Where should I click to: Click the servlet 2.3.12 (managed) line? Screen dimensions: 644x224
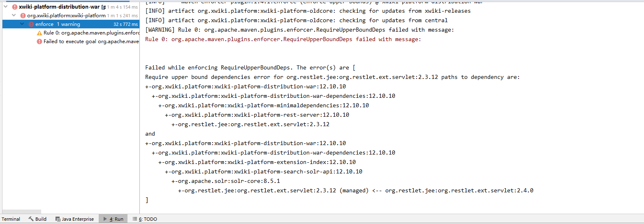355,191
